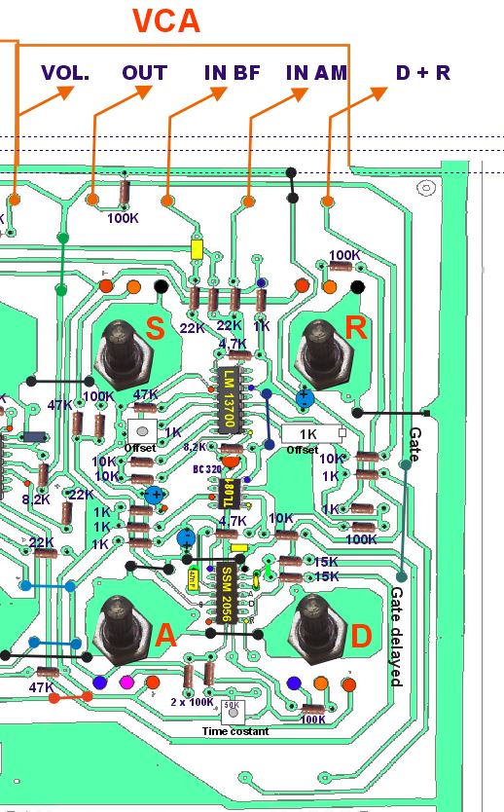Click the Gate label
This screenshot has height=812, width=504.
pos(414,444)
